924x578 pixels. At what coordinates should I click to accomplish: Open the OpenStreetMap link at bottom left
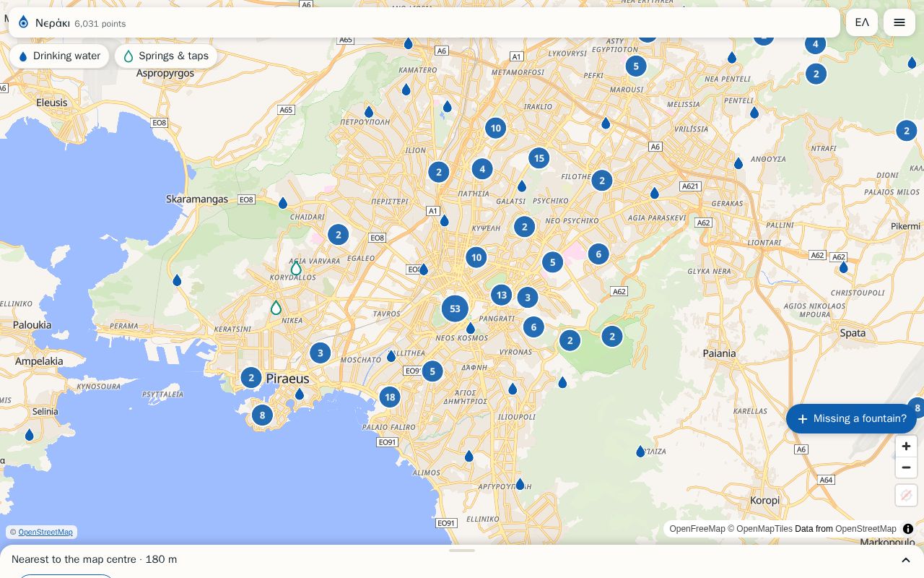[45, 532]
